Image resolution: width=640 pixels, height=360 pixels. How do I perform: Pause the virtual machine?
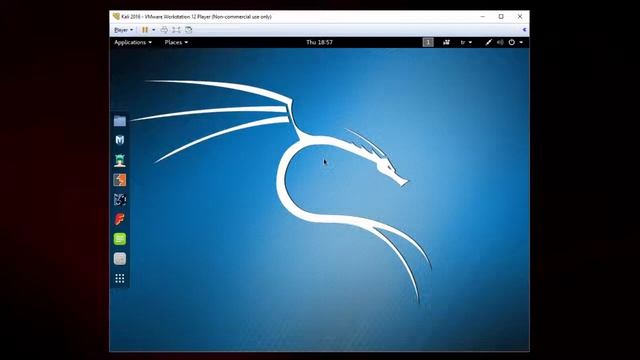coord(145,30)
